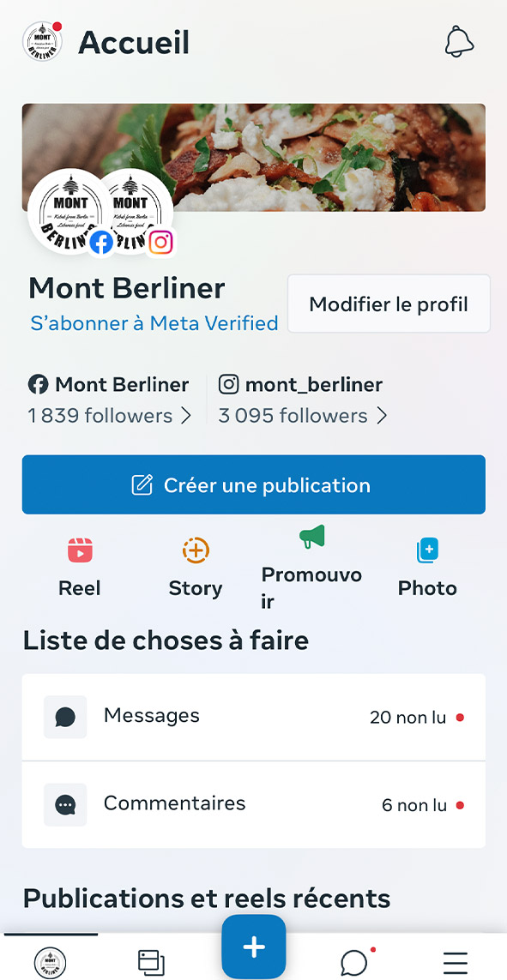Open notifications via the bell icon

click(459, 40)
